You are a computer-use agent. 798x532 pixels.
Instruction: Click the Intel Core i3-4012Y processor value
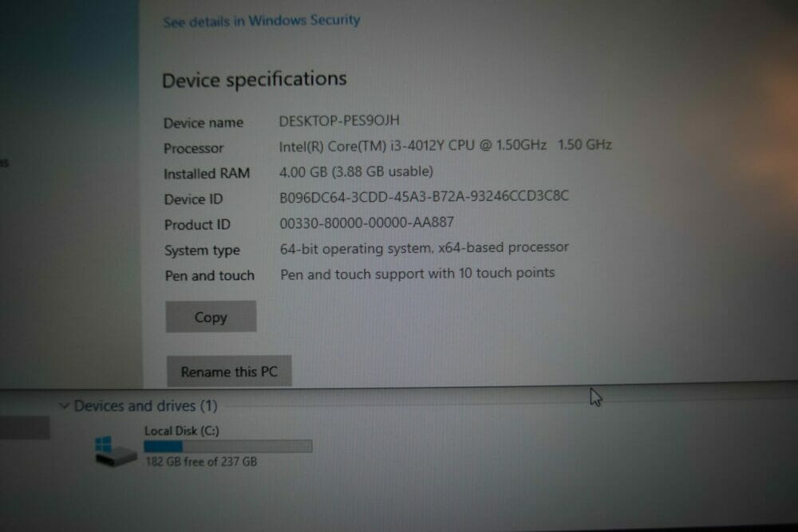tap(445, 146)
